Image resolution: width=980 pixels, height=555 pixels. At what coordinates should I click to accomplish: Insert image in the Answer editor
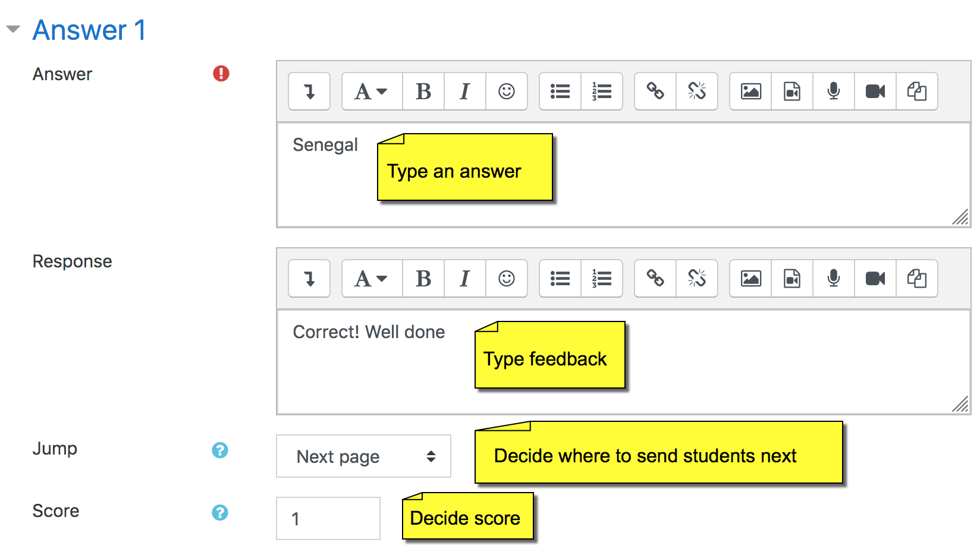(750, 92)
